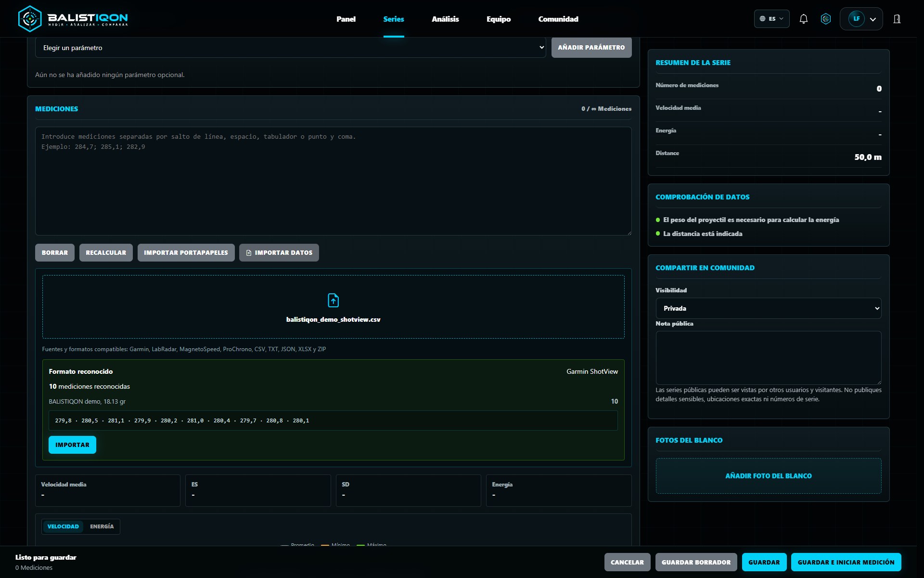Go to the Análisis tab
Screen dimensions: 924x578
(445, 19)
